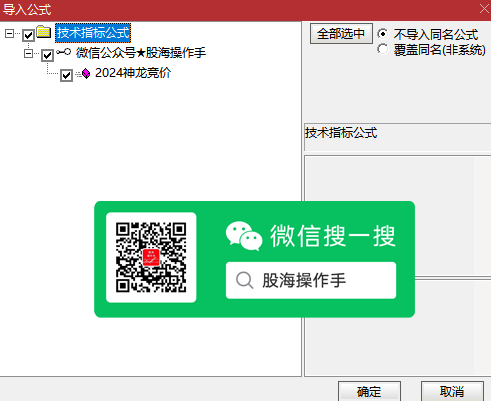This screenshot has height=401, width=491.
Task: Uncheck the 微信公众号★股海操作手 checkbox
Action: tap(47, 55)
